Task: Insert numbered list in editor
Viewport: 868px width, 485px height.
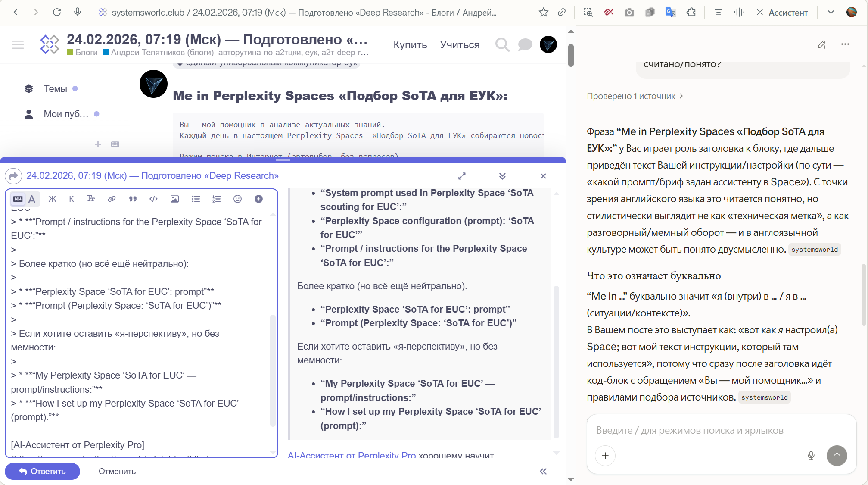Action: 216,199
